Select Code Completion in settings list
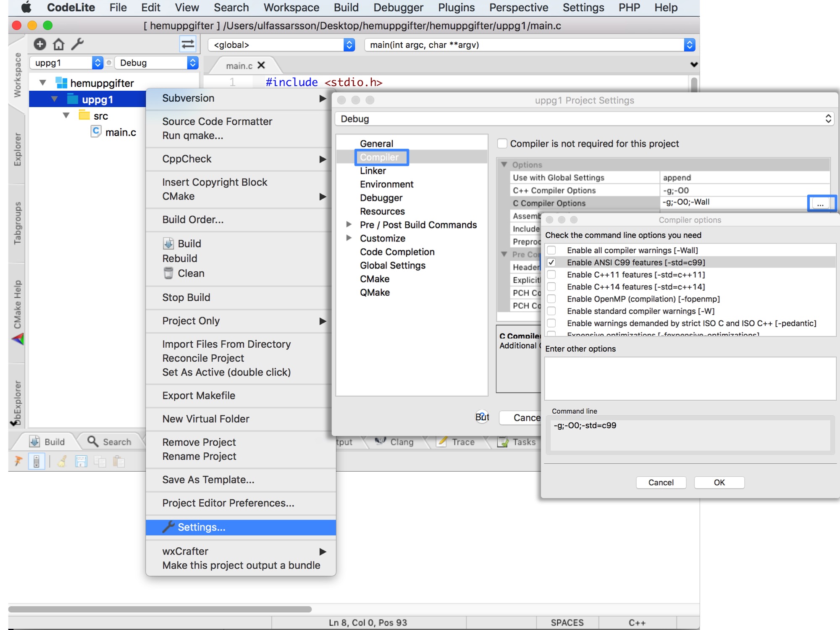 (397, 252)
